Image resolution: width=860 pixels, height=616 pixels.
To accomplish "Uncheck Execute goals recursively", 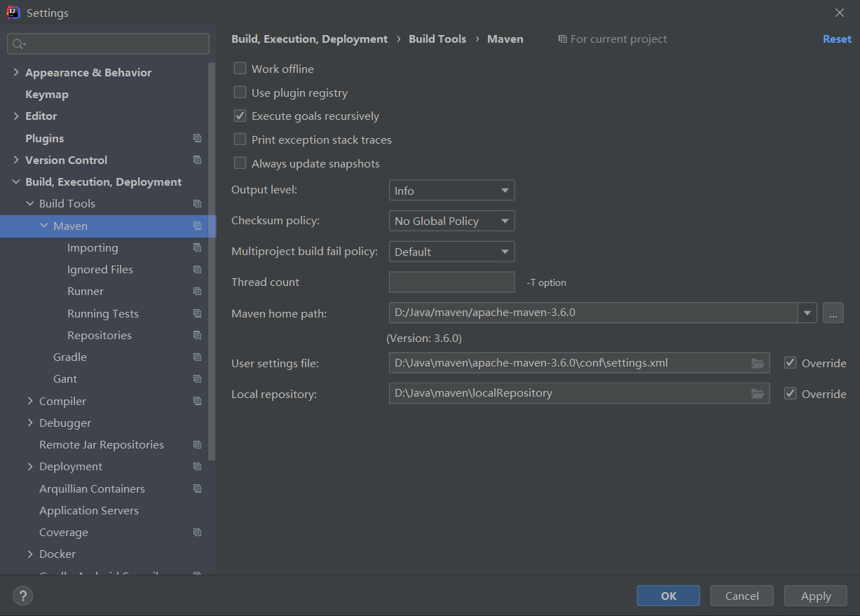I will pyautogui.click(x=240, y=116).
